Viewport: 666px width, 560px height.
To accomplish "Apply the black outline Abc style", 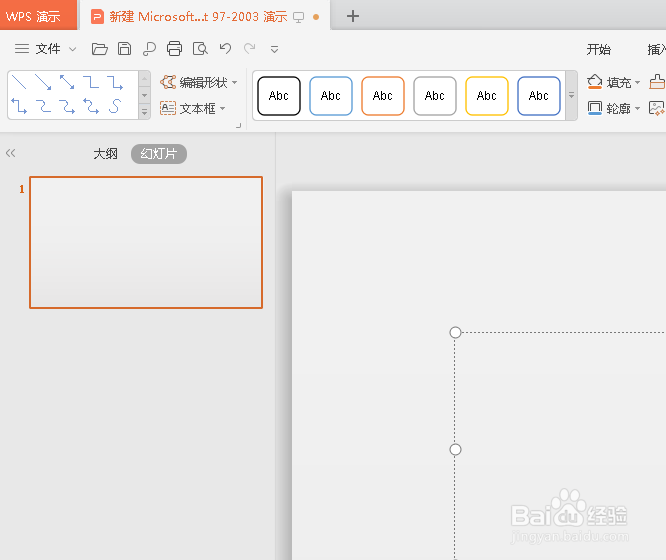I will click(x=279, y=96).
